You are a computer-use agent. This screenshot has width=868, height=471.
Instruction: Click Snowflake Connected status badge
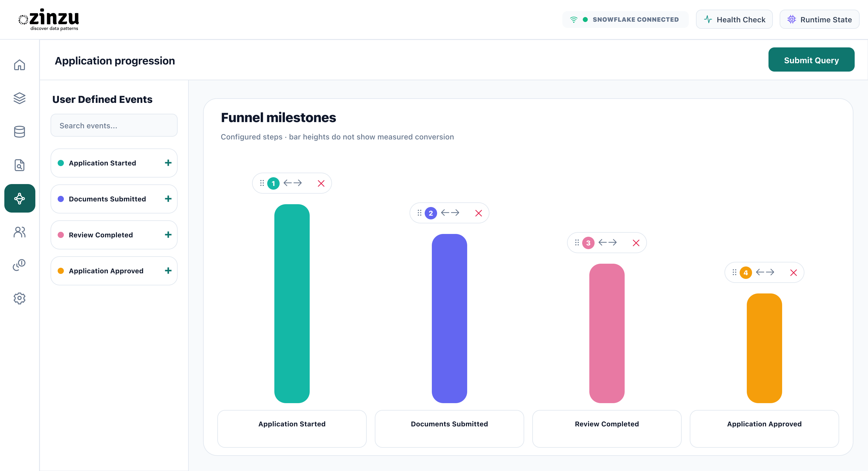pyautogui.click(x=625, y=20)
